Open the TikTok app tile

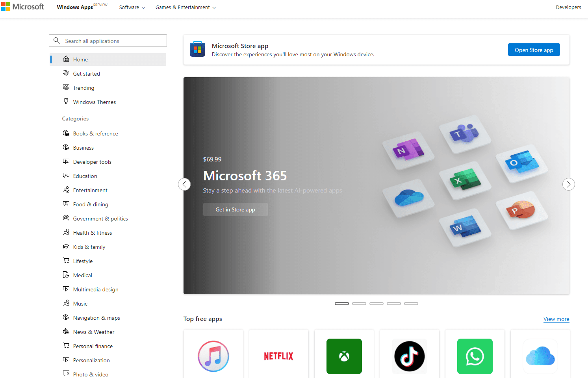410,354
